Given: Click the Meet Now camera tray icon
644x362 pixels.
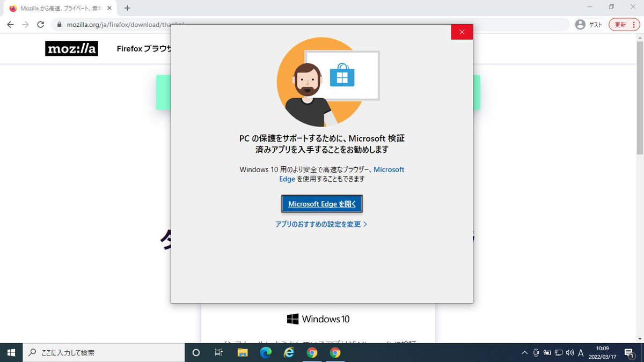Looking at the screenshot, I should click(536, 352).
